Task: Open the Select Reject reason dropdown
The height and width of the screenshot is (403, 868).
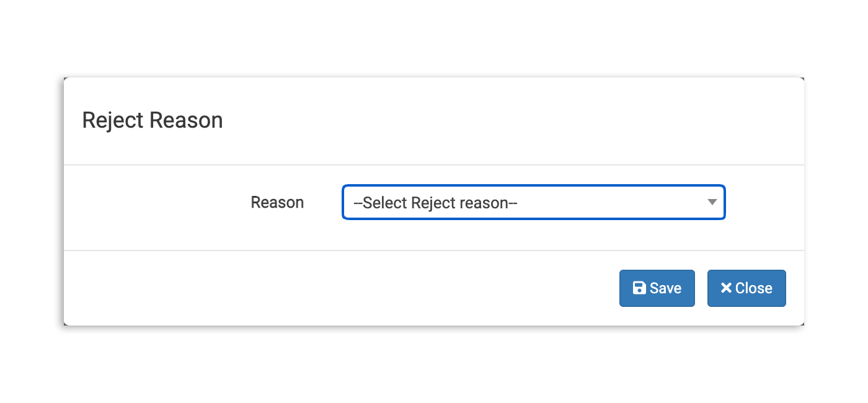Action: click(533, 203)
